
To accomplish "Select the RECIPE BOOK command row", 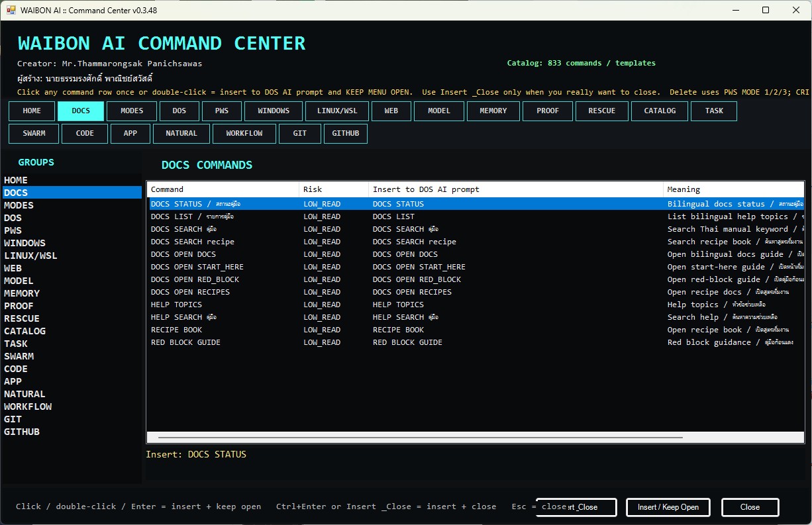I will click(476, 330).
